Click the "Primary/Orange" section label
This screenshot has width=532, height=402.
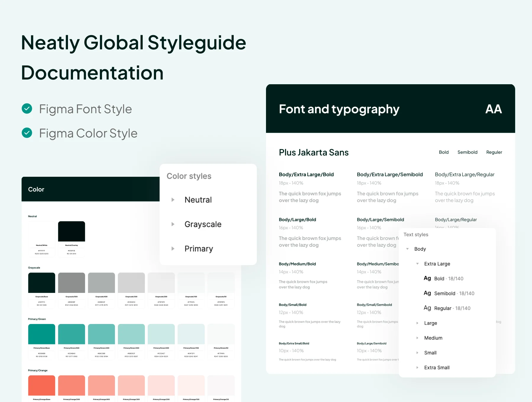(x=38, y=370)
